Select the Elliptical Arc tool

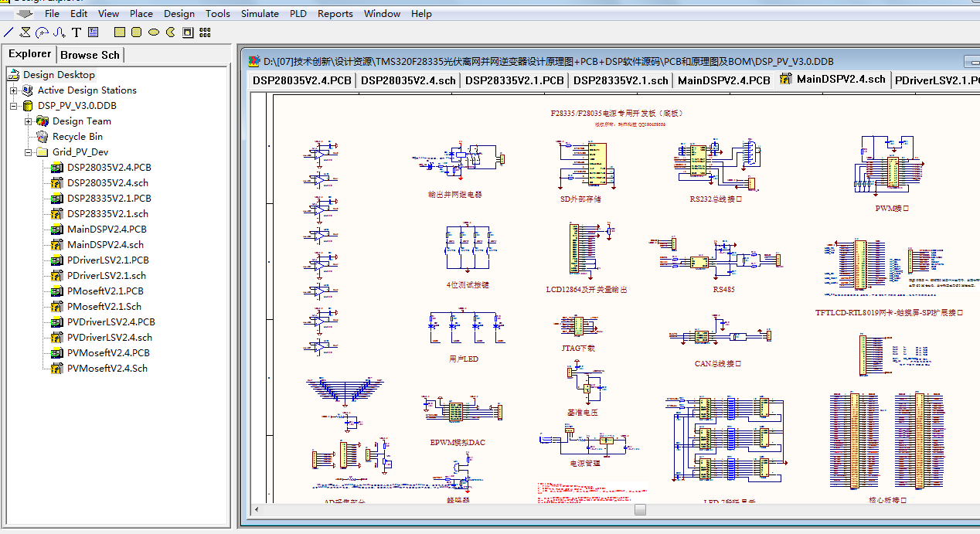[x=42, y=32]
